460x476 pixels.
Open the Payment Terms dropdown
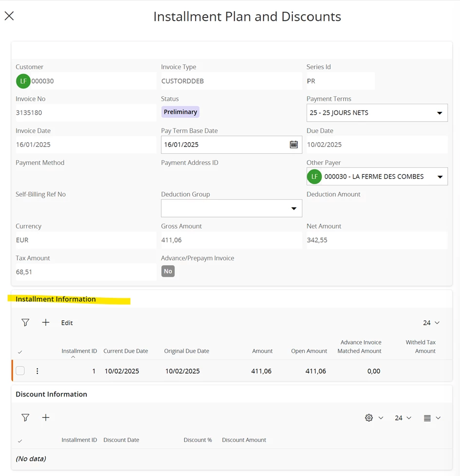pyautogui.click(x=440, y=113)
